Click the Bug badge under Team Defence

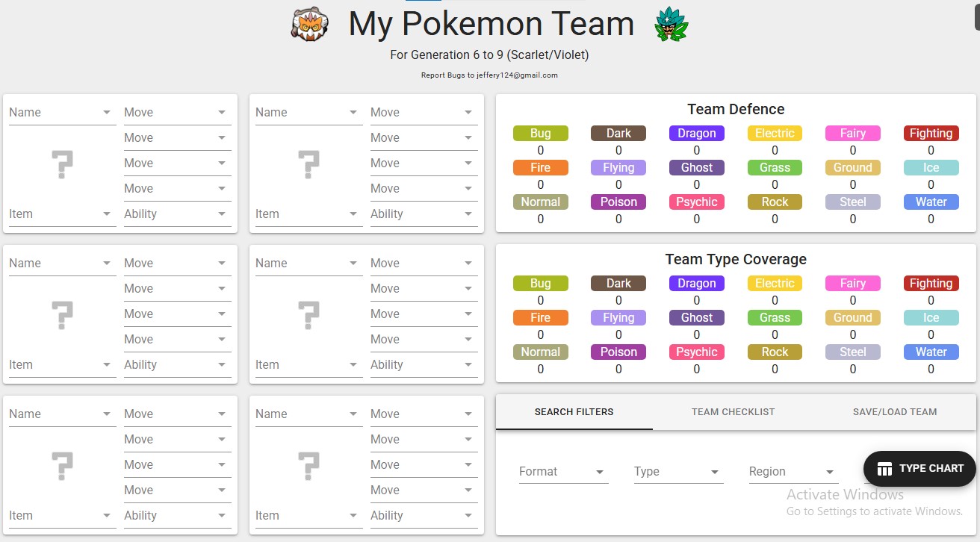(541, 134)
